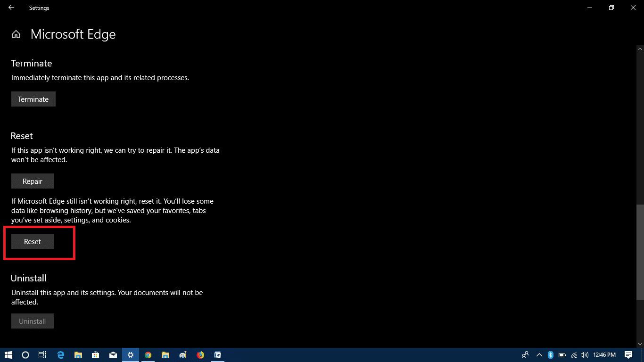
Task: Click "If this app isn't working right" text
Action: point(116,155)
